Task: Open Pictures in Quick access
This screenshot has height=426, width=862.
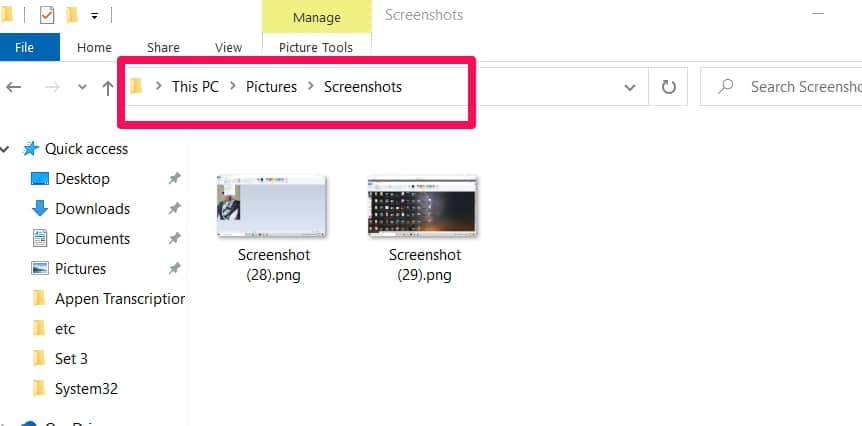Action: click(x=80, y=269)
